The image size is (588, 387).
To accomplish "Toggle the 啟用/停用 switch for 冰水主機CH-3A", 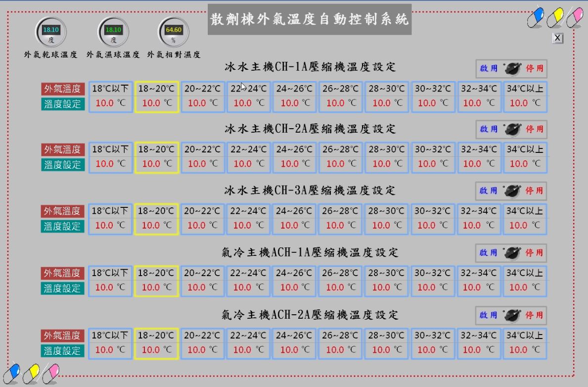I will [512, 191].
